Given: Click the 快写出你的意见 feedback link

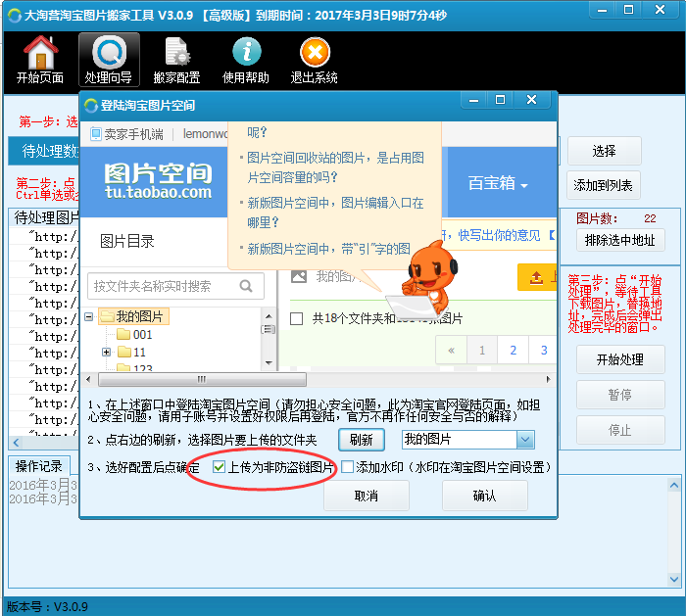Looking at the screenshot, I should pyautogui.click(x=499, y=235).
